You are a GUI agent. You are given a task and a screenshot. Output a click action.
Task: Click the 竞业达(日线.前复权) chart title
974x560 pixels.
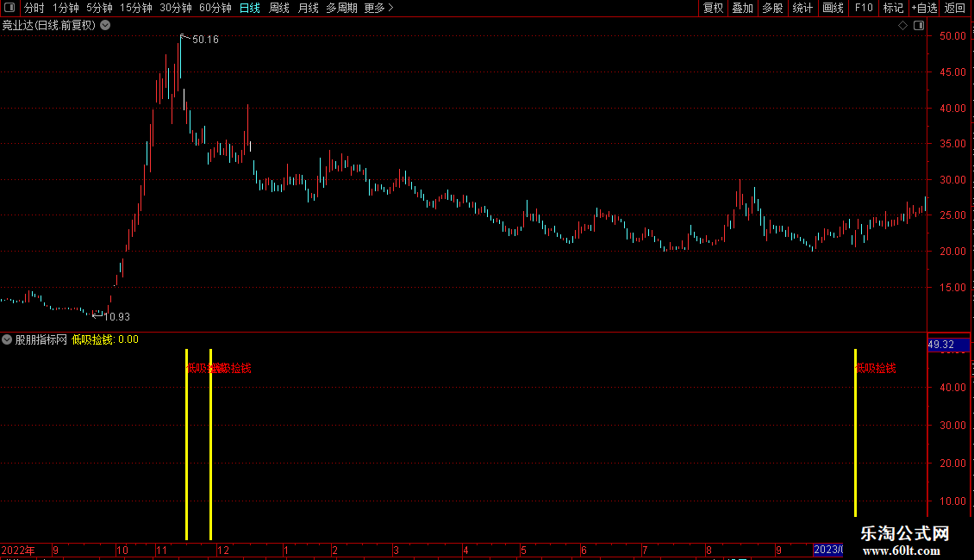tap(49, 26)
